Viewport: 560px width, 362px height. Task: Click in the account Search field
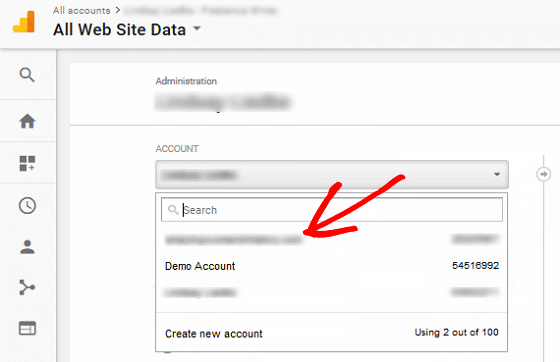pyautogui.click(x=332, y=210)
